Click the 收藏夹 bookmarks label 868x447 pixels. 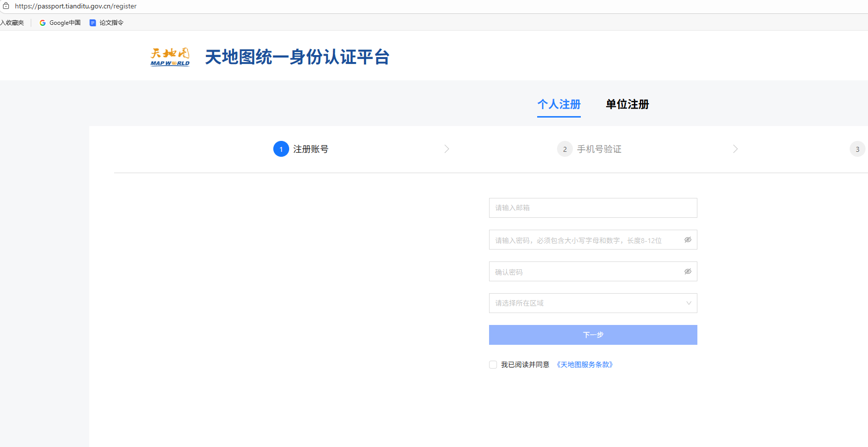pos(12,23)
